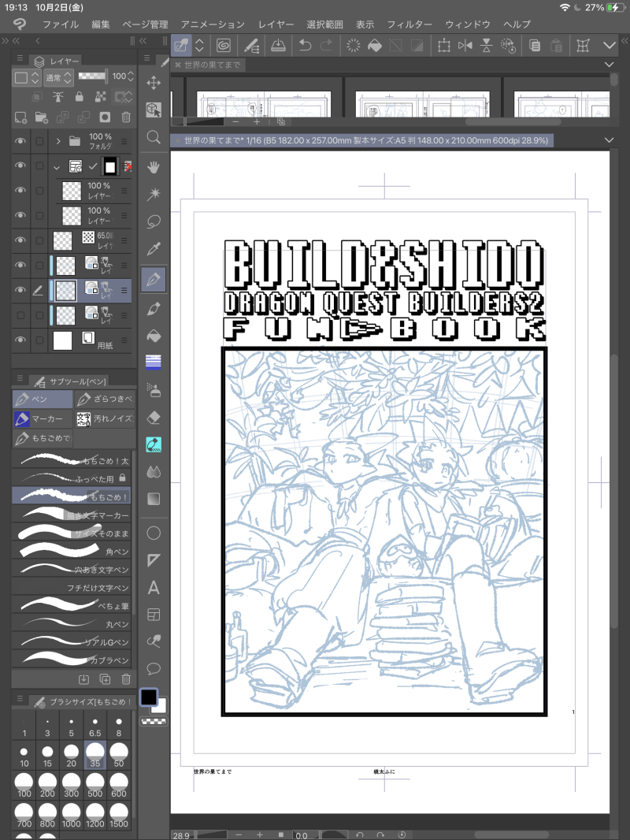Viewport: 630px width, 840px height.
Task: Toggle checkbox beside the 100% folder layer
Action: (39, 141)
